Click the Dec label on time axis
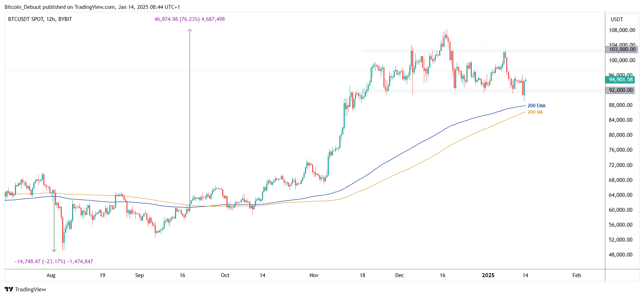Viewport: 644px width, 297px height. [399, 275]
